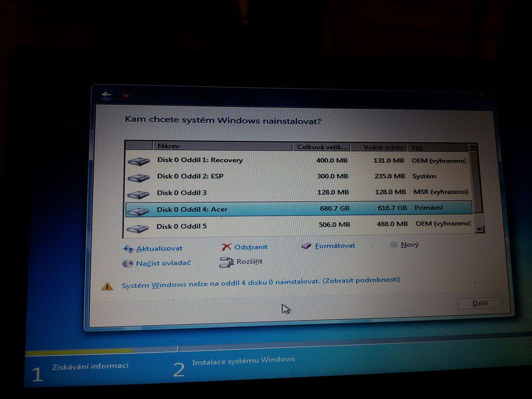Click the drive icon for Recovery partition
The width and height of the screenshot is (532, 399).
pos(138,161)
